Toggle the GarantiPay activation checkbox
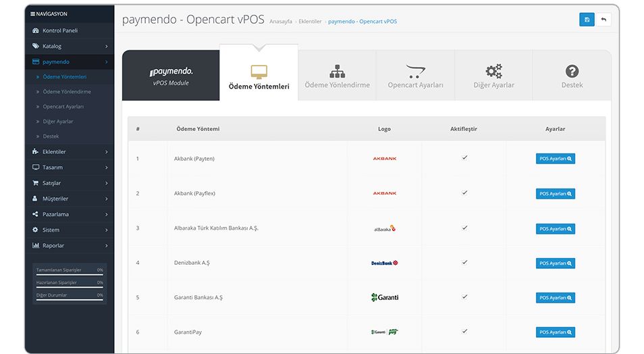The width and height of the screenshot is (644, 354). click(464, 332)
